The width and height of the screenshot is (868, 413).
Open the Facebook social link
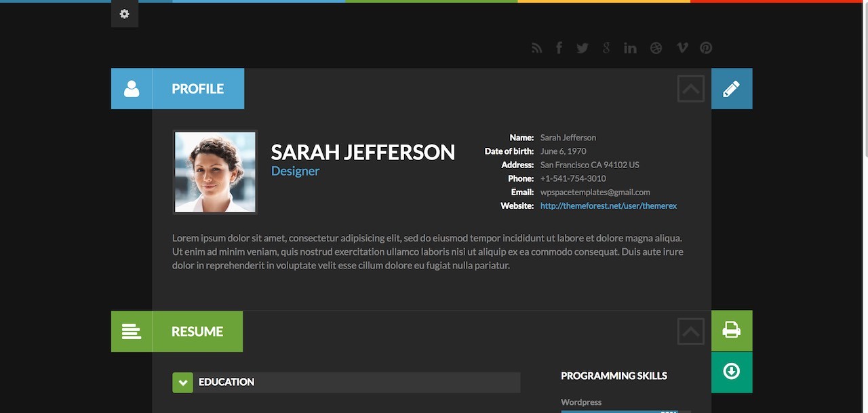559,48
